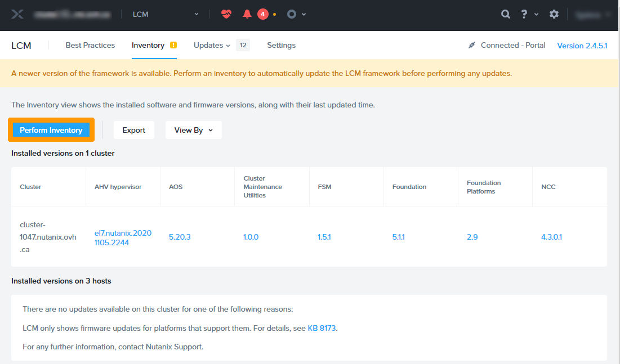This screenshot has height=364, width=620.
Task: Open settings with the gear icon
Action: point(554,14)
